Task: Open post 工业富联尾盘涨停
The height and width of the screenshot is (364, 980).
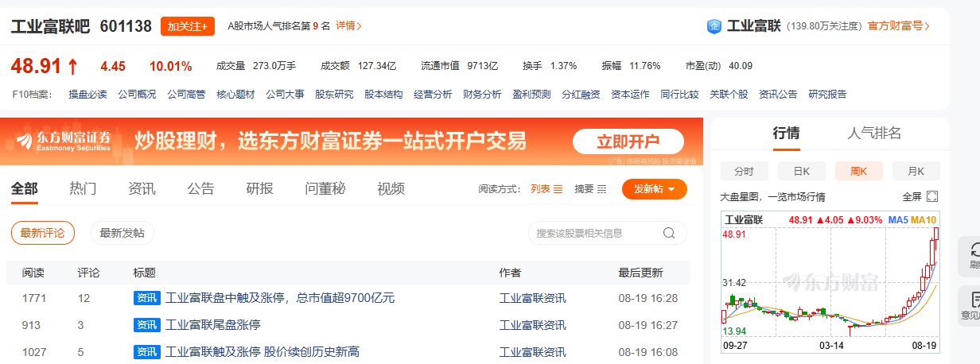Action: click(213, 324)
